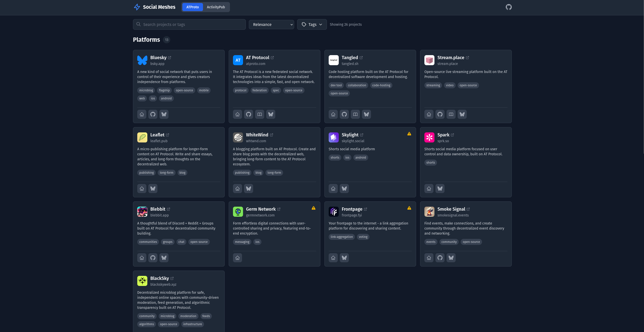The height and width of the screenshot is (332, 644).
Task: Open the Relevance sort dropdown
Action: [x=271, y=24]
